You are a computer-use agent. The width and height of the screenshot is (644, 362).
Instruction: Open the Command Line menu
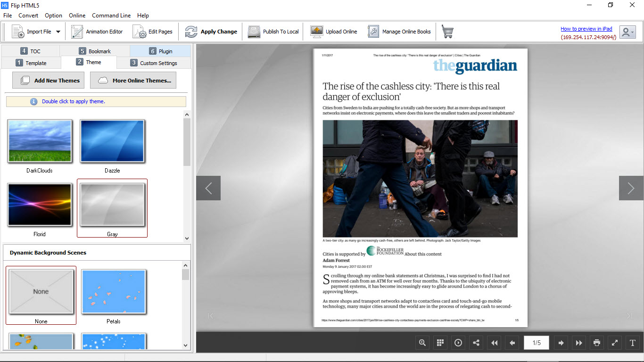pyautogui.click(x=111, y=16)
